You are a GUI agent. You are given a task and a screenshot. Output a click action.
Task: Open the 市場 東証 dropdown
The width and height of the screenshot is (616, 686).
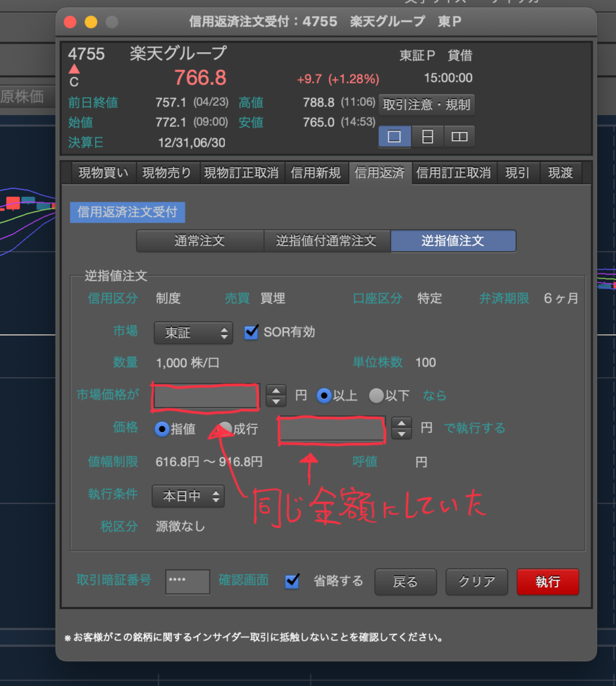194,333
